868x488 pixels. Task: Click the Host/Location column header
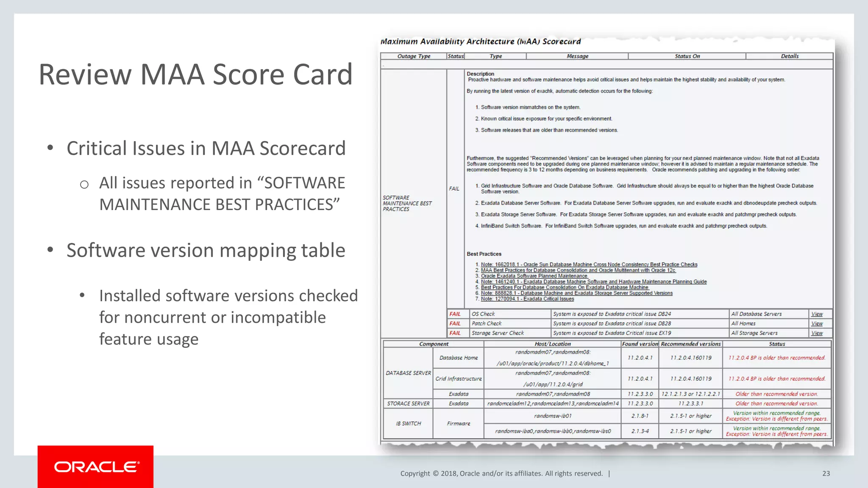[x=553, y=344]
